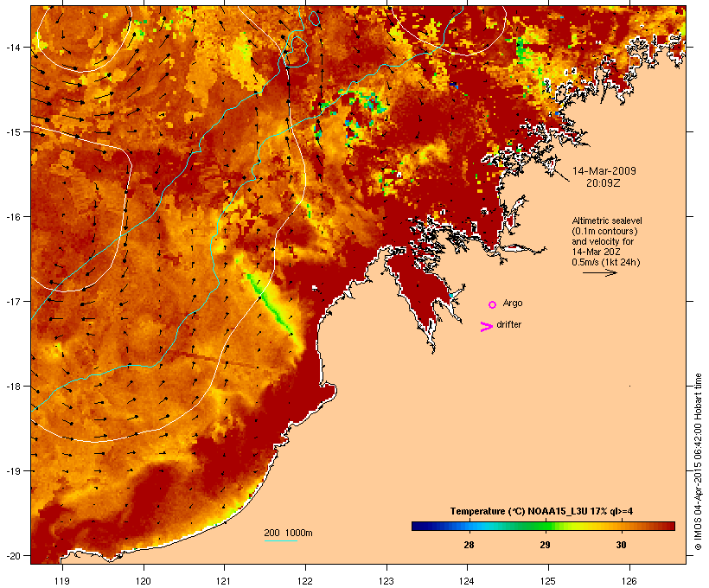Click the temperature color bar
The image size is (709, 588).
[x=543, y=526]
